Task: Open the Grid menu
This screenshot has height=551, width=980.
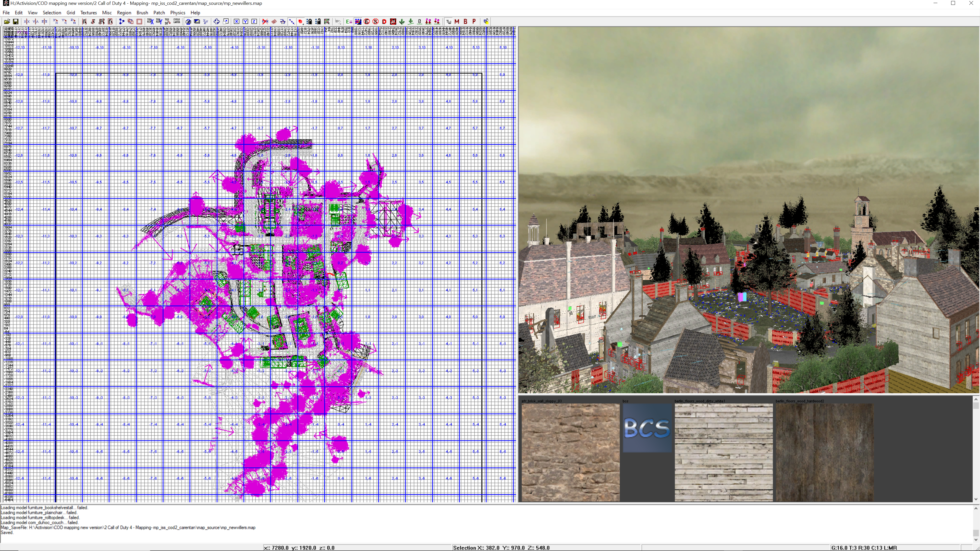Action: (x=71, y=12)
